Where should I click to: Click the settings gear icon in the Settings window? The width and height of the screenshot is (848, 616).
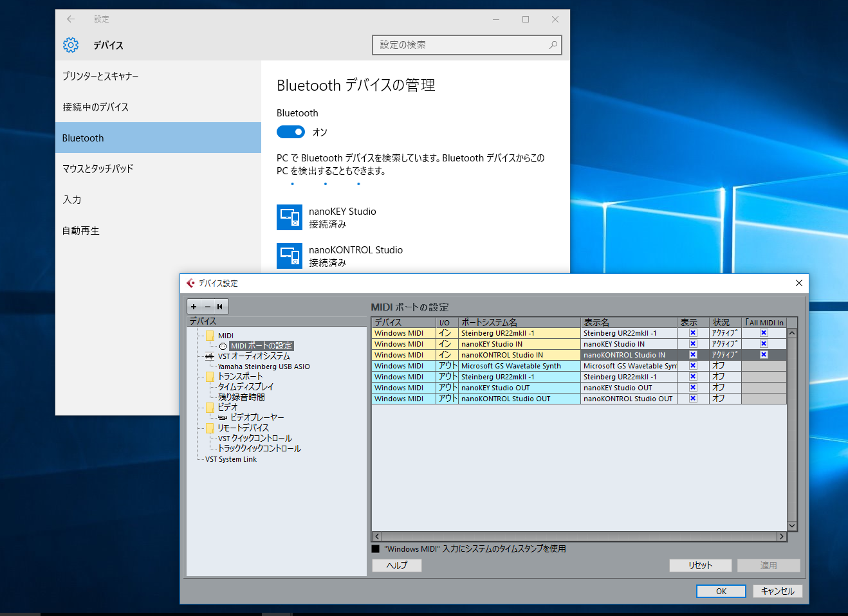(71, 45)
